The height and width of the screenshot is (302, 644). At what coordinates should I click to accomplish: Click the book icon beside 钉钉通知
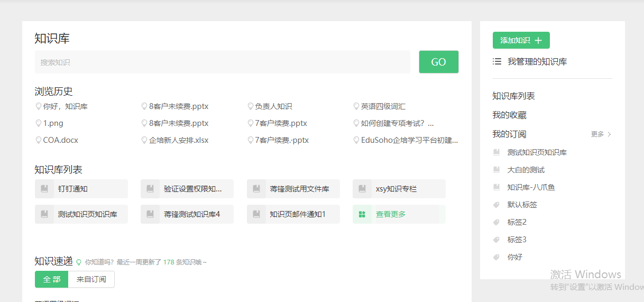pos(44,189)
